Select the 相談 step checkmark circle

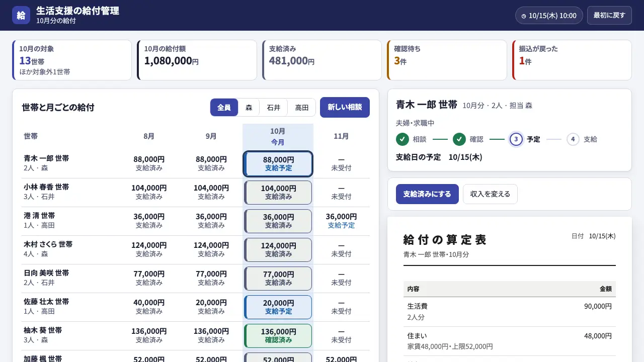point(402,139)
